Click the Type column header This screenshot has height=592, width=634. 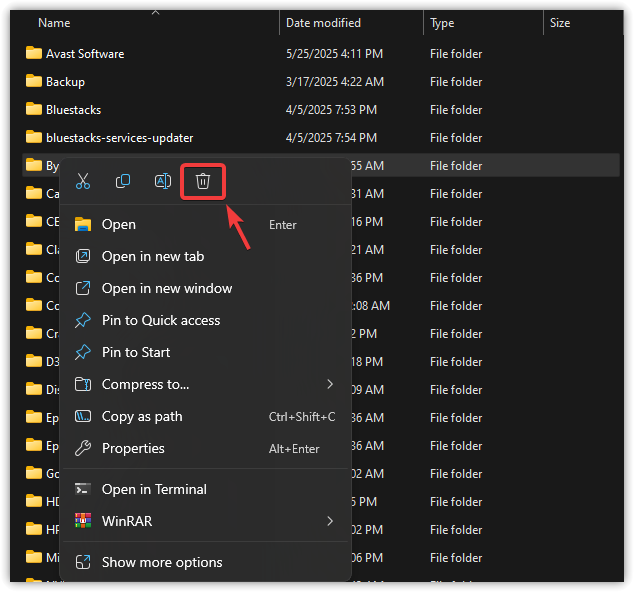pos(442,23)
